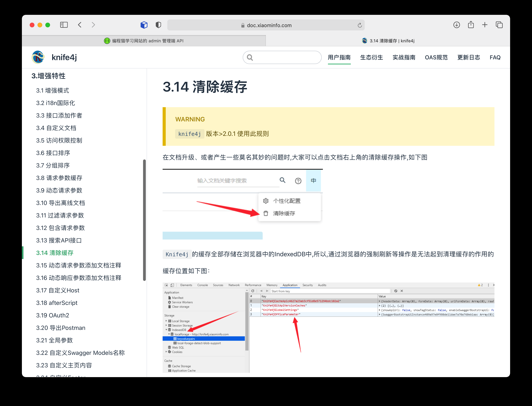Open the blue cube extension icon
The image size is (532, 406).
144,25
